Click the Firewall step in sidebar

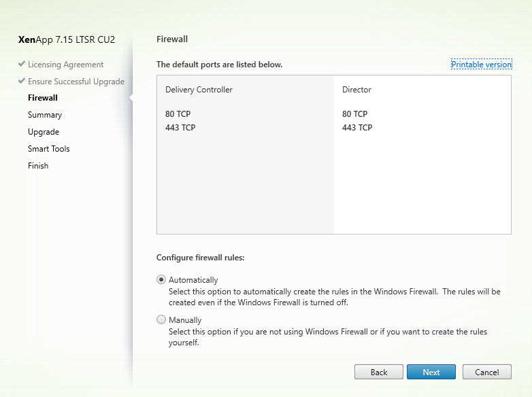pos(43,98)
